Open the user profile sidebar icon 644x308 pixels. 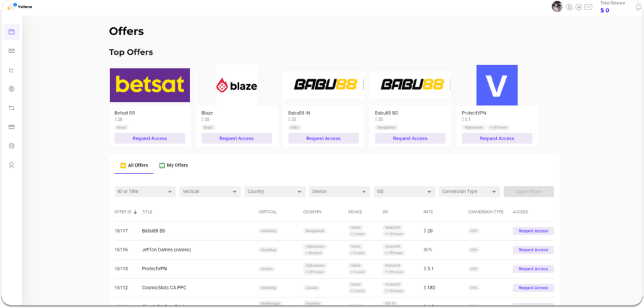coord(11,165)
